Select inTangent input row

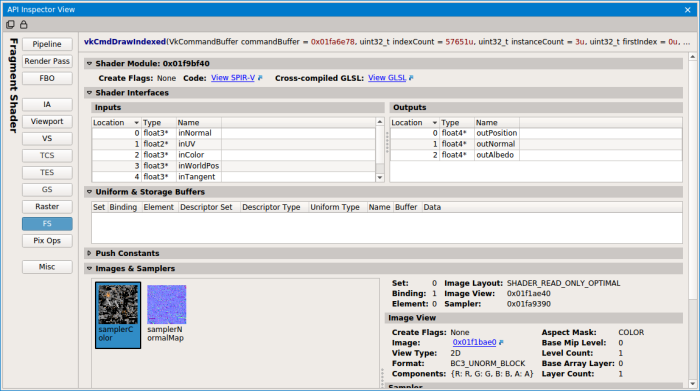(233, 177)
